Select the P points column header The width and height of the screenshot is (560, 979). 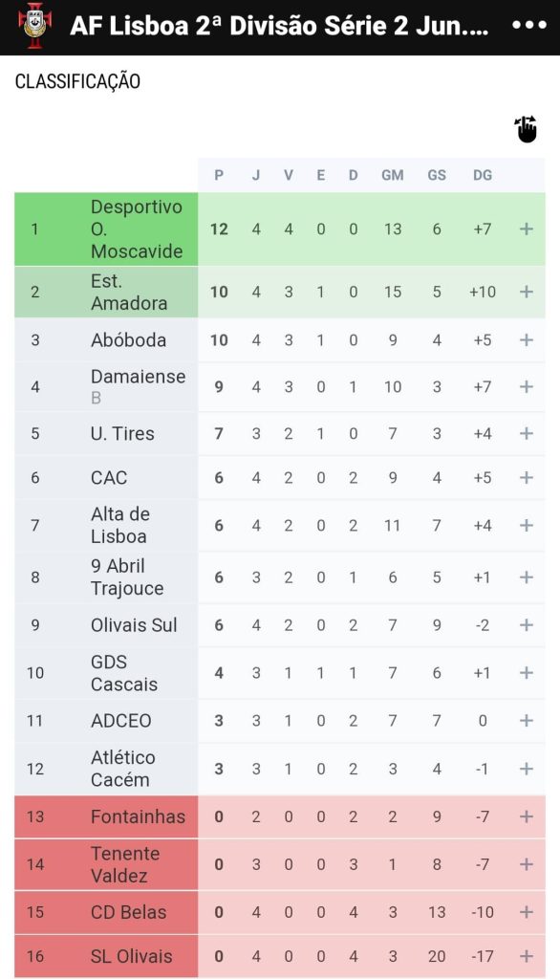tap(219, 176)
